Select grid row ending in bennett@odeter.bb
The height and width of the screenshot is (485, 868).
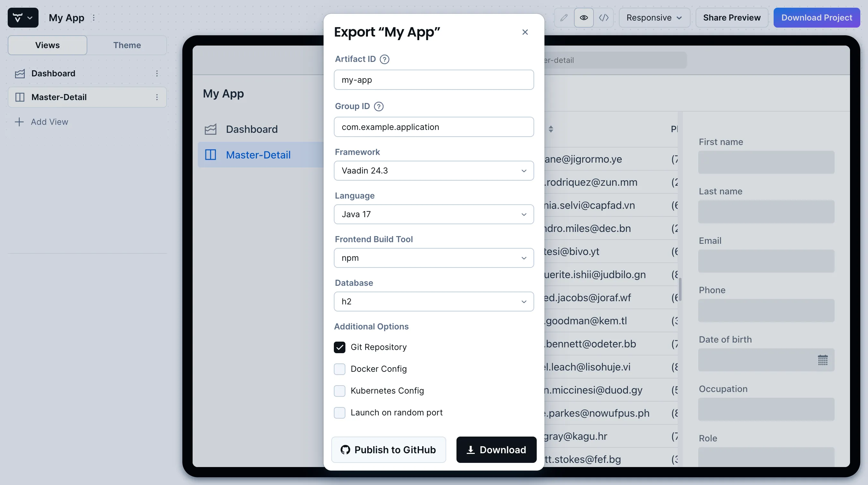[611, 344]
